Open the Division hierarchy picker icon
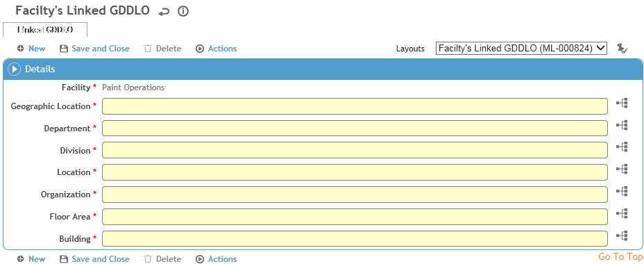 coord(622,147)
